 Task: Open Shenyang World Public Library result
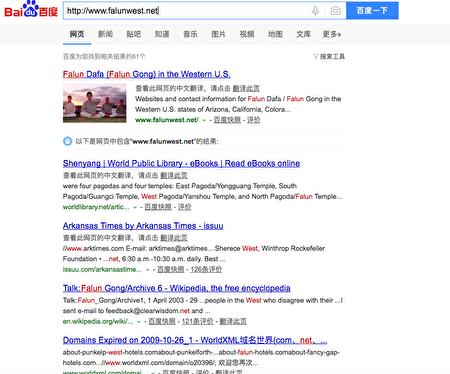[181, 163]
